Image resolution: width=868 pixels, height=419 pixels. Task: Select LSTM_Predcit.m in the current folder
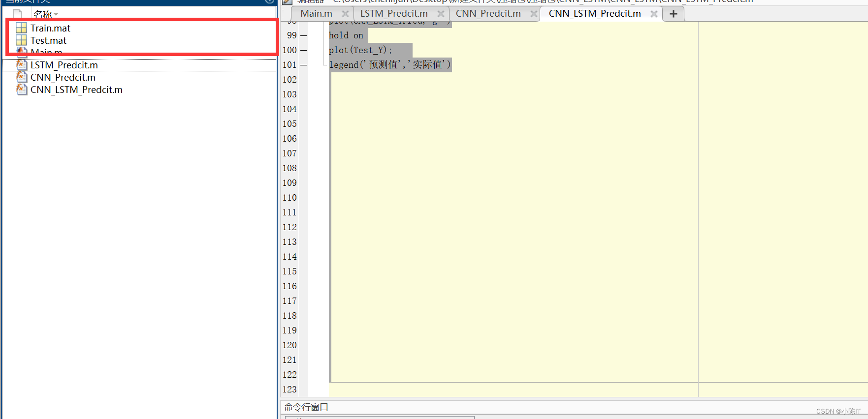(64, 65)
